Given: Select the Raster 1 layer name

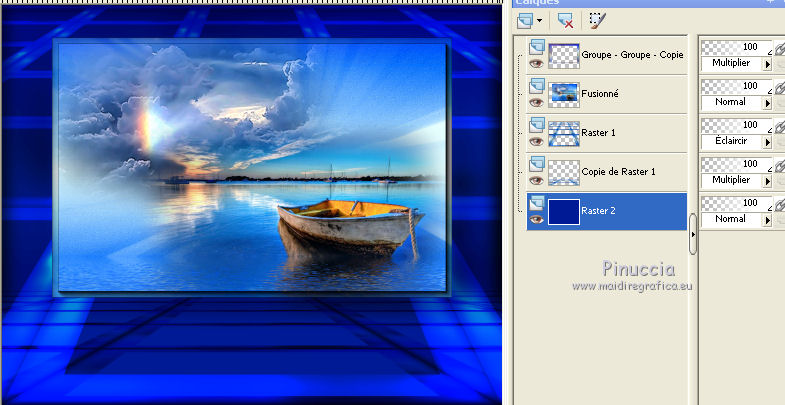Looking at the screenshot, I should 598,133.
